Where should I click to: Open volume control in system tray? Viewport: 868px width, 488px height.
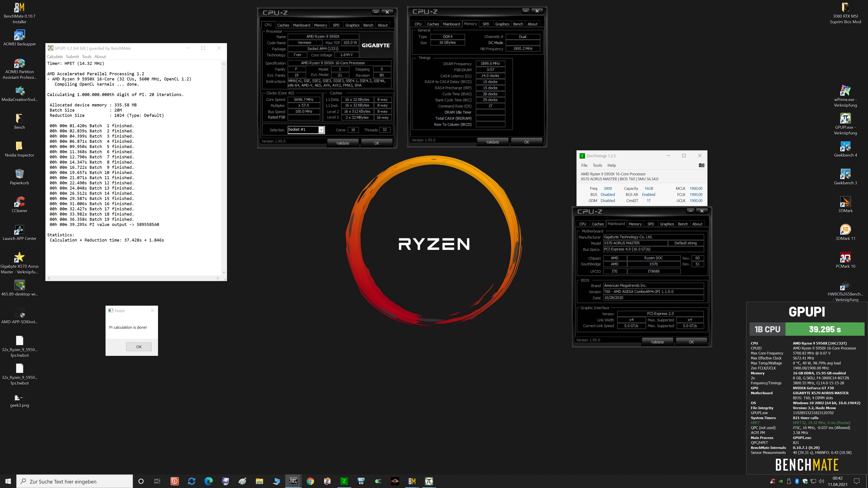[x=821, y=481]
